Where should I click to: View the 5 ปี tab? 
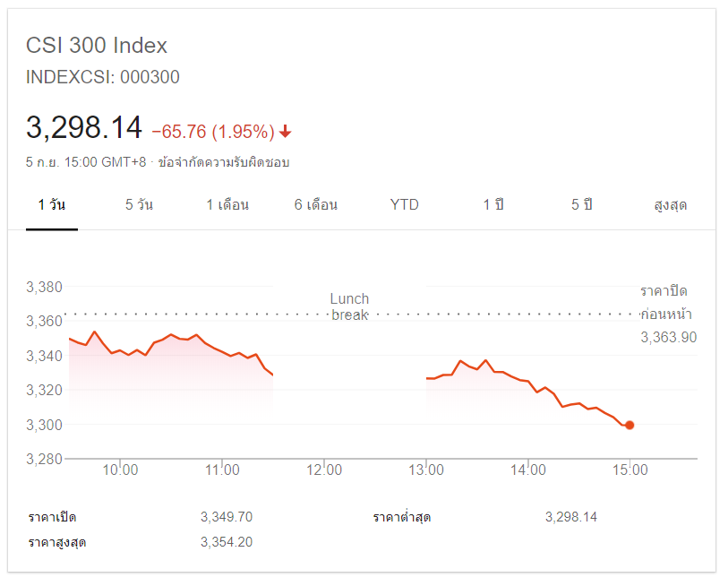coord(582,205)
